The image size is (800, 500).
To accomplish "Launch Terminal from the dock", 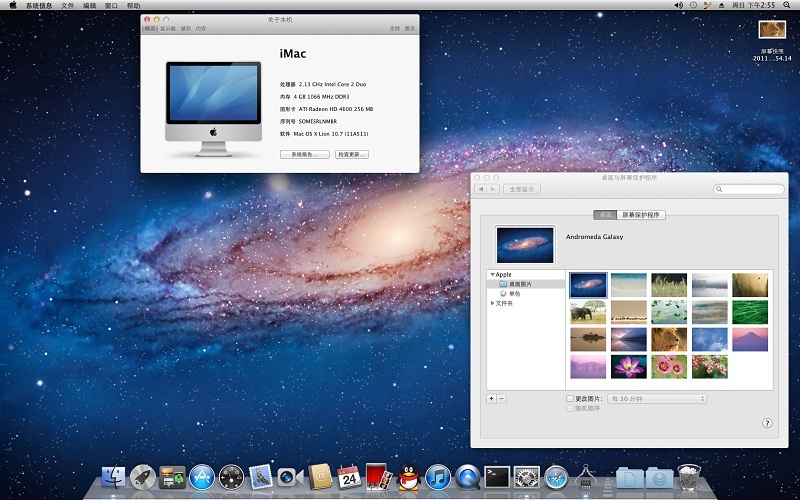I will (497, 477).
